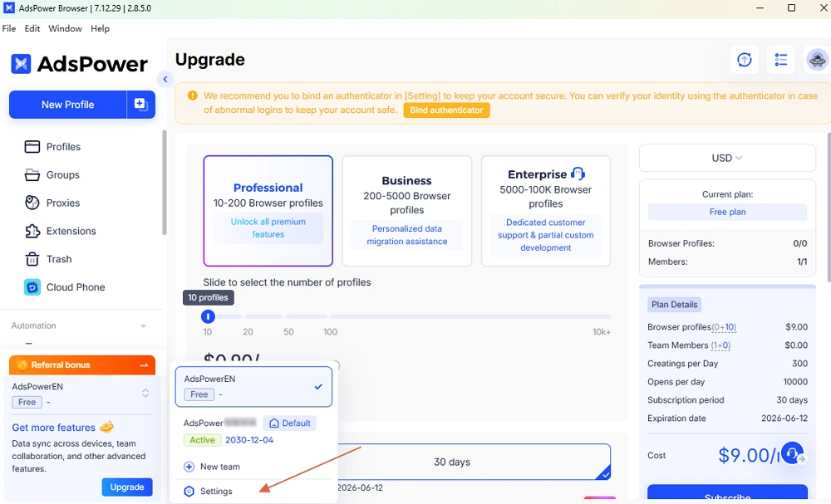Click the AdsPower app icon in title bar

coord(9,8)
